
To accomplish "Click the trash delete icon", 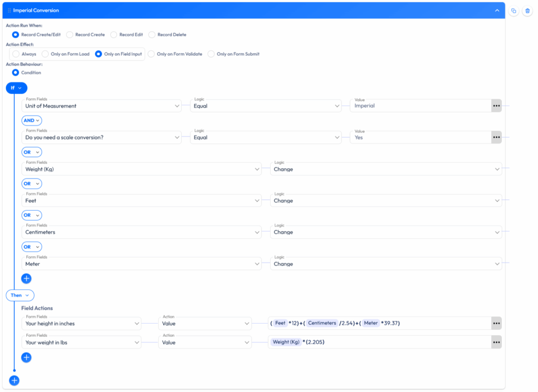I will [x=527, y=11].
